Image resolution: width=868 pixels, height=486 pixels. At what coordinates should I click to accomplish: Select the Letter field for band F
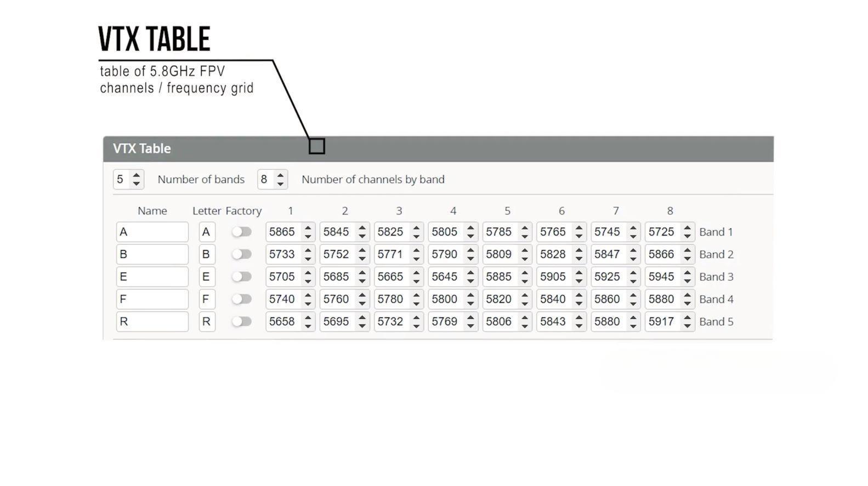pyautogui.click(x=206, y=299)
